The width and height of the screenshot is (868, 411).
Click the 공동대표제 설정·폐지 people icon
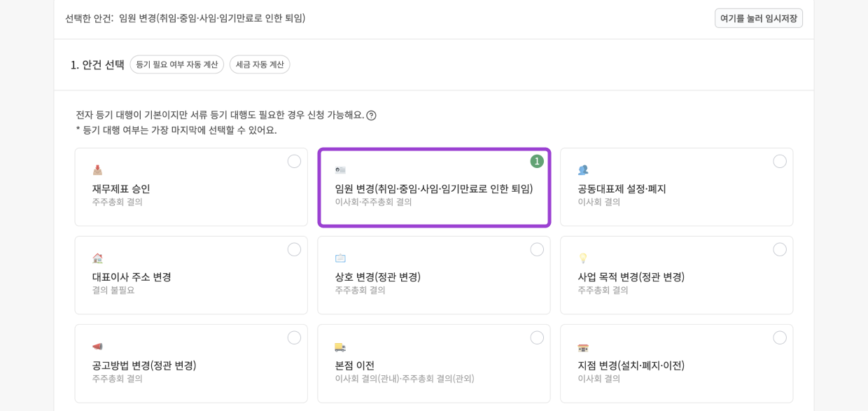click(583, 170)
